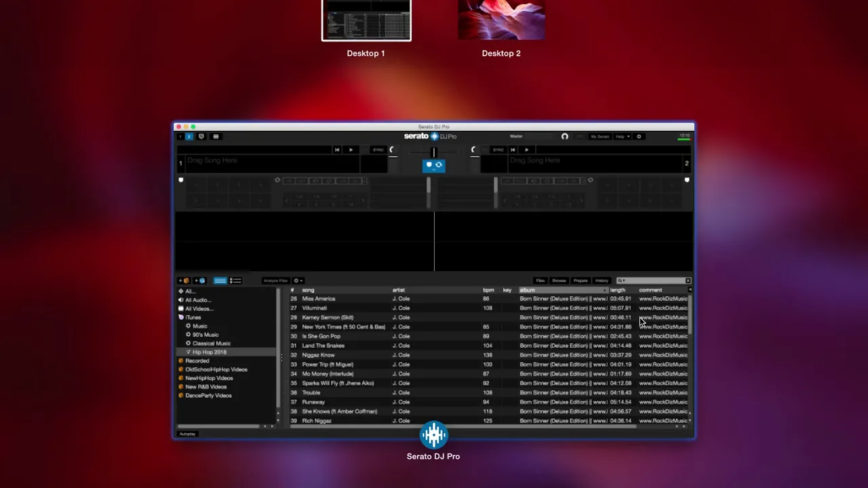Open the 90's Music playlist

(x=205, y=335)
